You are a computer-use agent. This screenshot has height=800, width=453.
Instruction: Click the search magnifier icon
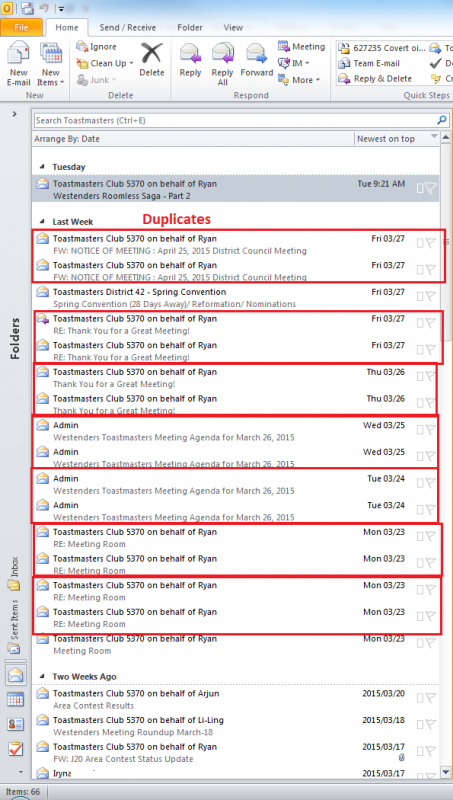[x=442, y=120]
